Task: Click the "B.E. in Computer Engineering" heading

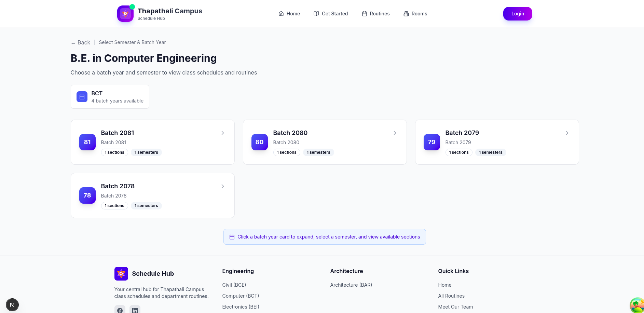Action: click(x=143, y=58)
